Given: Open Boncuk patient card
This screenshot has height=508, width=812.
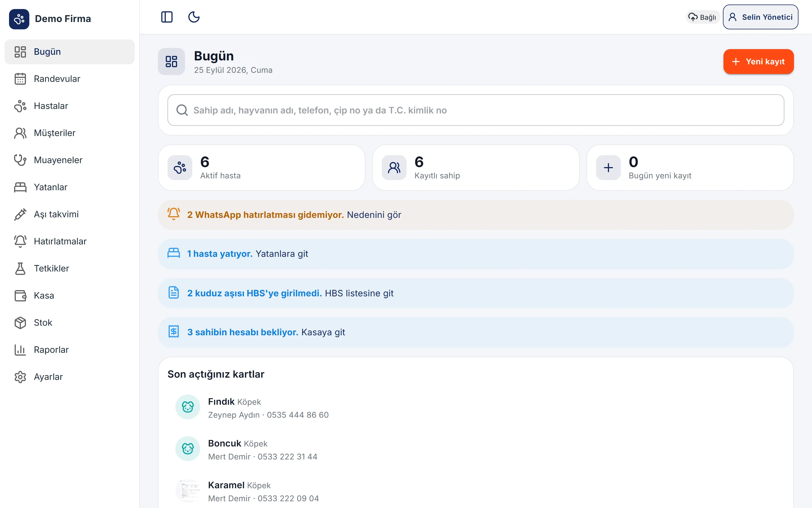Looking at the screenshot, I should pos(476,449).
